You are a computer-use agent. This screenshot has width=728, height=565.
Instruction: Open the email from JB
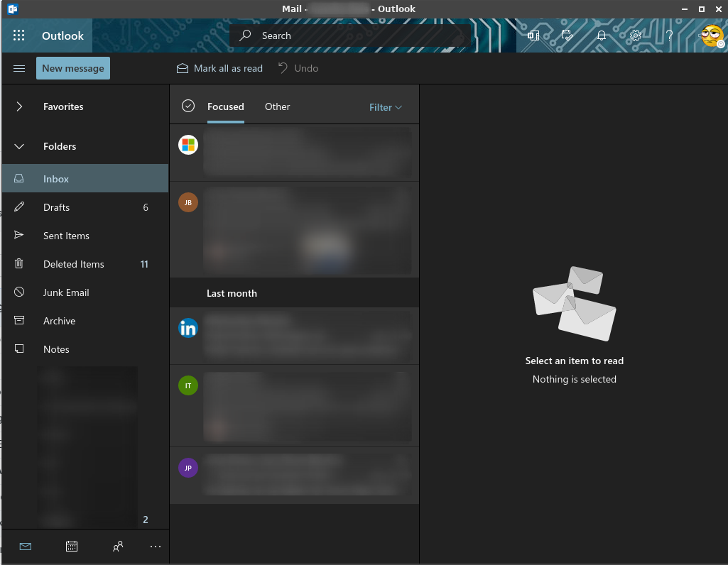[x=294, y=229]
